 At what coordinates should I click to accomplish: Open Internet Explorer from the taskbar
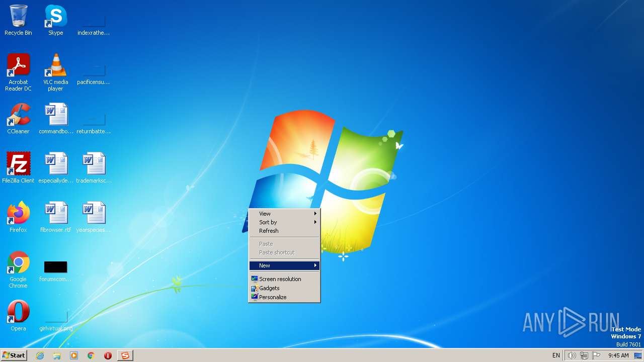click(40, 355)
